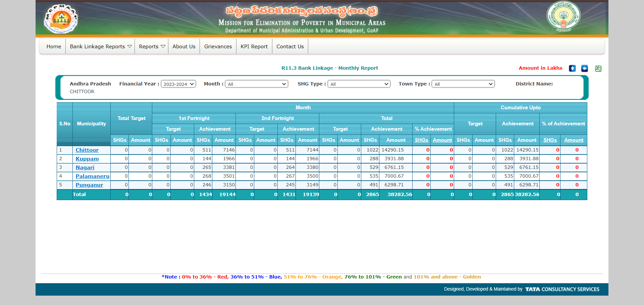Image resolution: width=644 pixels, height=305 pixels.
Task: Open the Contact Us page
Action: pos(290,46)
